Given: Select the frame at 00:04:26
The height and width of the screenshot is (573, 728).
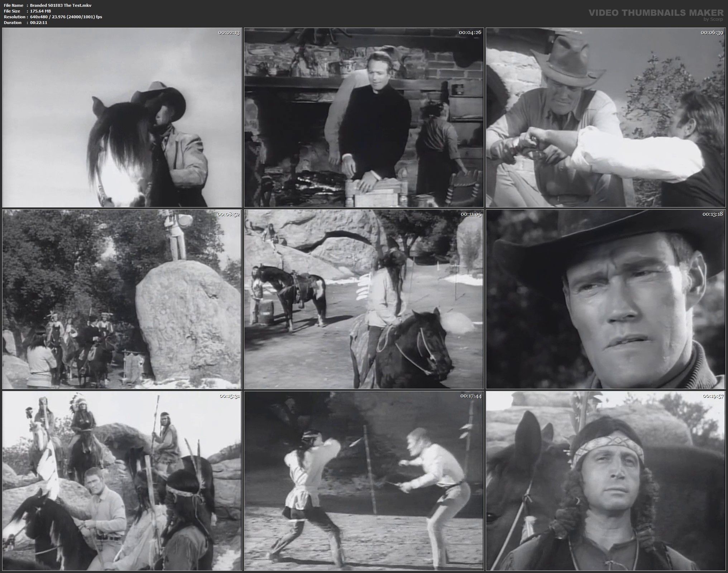Looking at the screenshot, I should [x=364, y=118].
